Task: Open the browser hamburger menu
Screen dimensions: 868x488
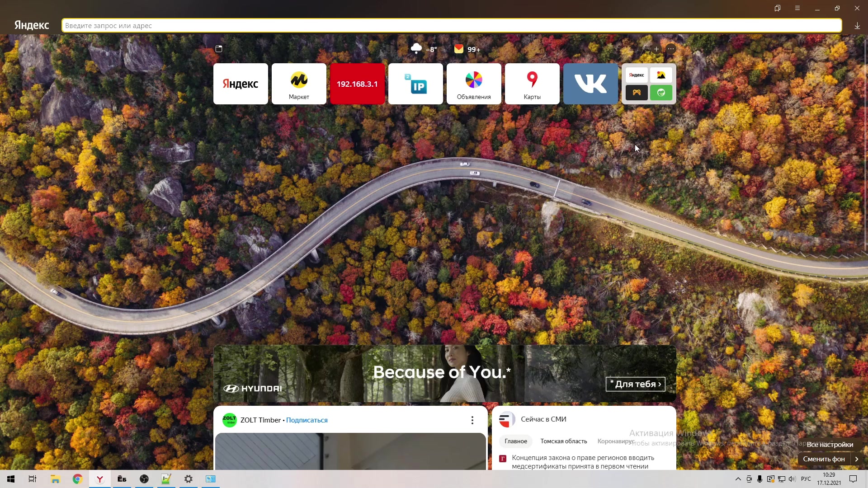Action: pyautogui.click(x=797, y=8)
